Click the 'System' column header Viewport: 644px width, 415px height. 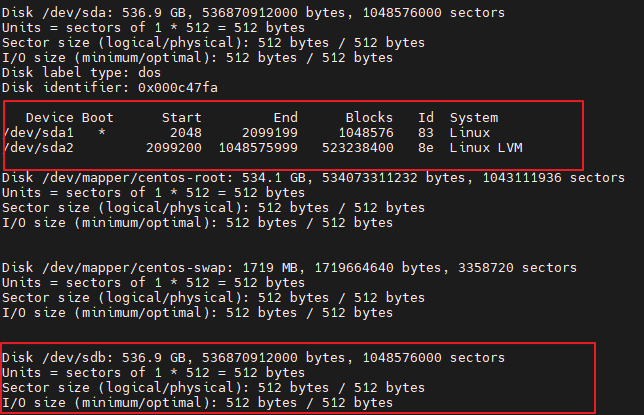point(474,118)
